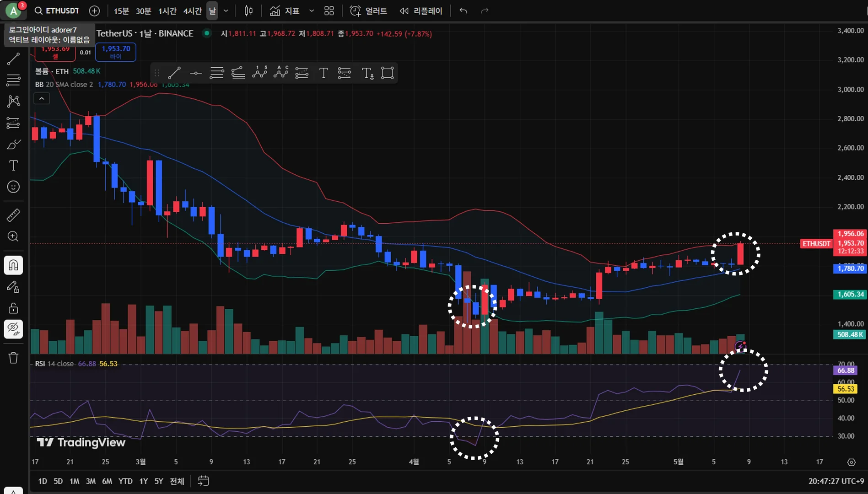868x494 pixels.
Task: Click the undo arrow
Action: tap(464, 11)
